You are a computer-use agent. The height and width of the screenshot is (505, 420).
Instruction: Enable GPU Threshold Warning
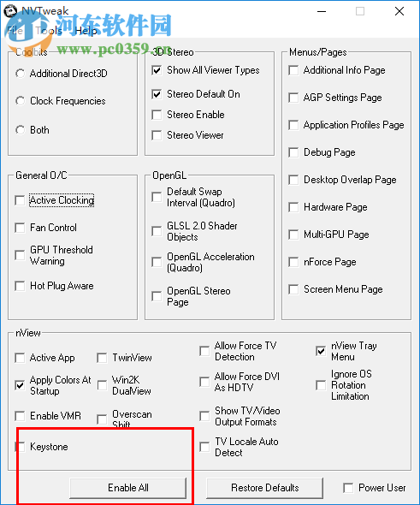point(20,255)
